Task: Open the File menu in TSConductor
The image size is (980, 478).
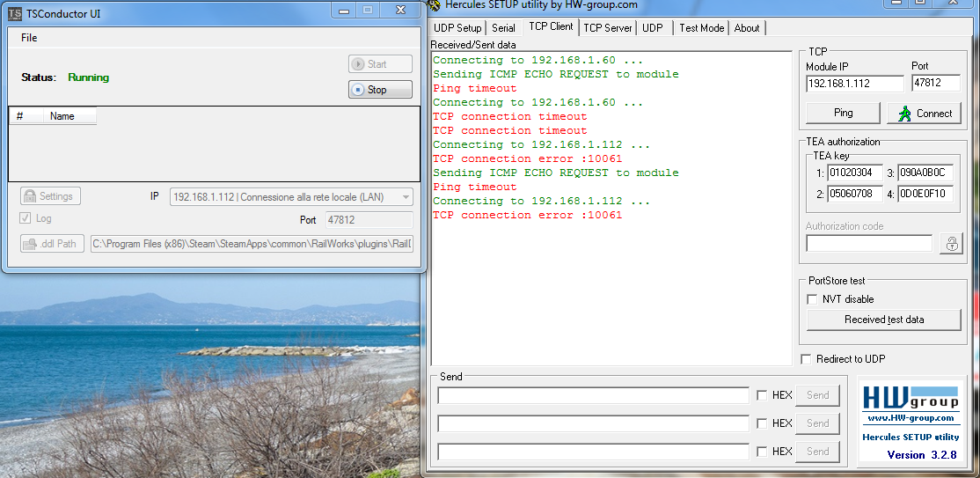Action: [x=29, y=38]
